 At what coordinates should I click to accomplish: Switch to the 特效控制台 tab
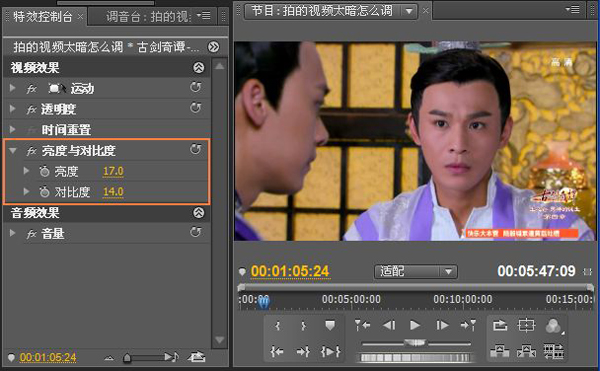pyautogui.click(x=42, y=16)
